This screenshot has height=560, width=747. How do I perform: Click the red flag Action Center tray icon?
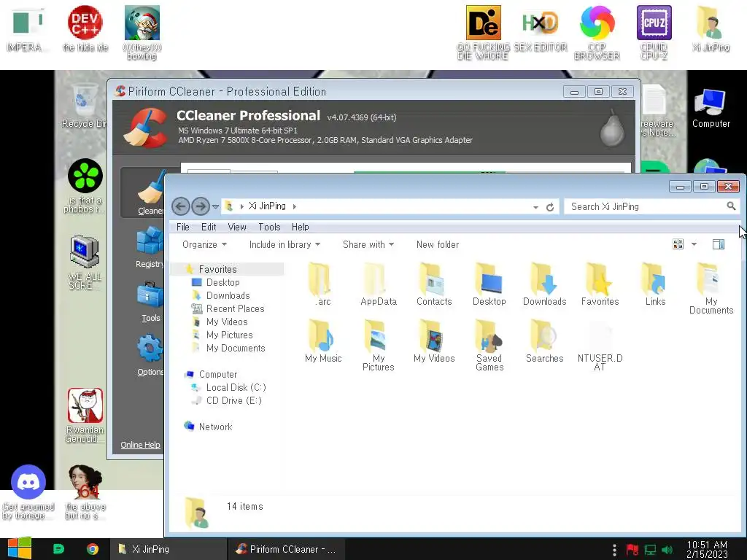(632, 550)
